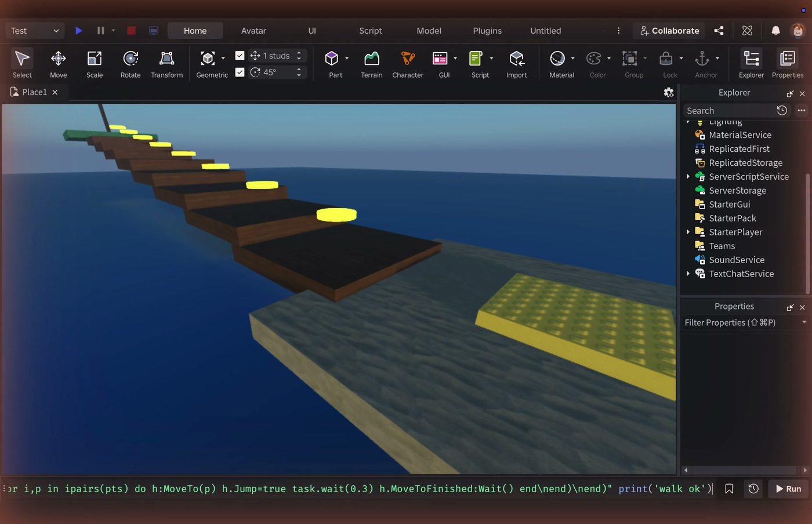This screenshot has height=524, width=812.
Task: Run the command bar code
Action: 788,489
